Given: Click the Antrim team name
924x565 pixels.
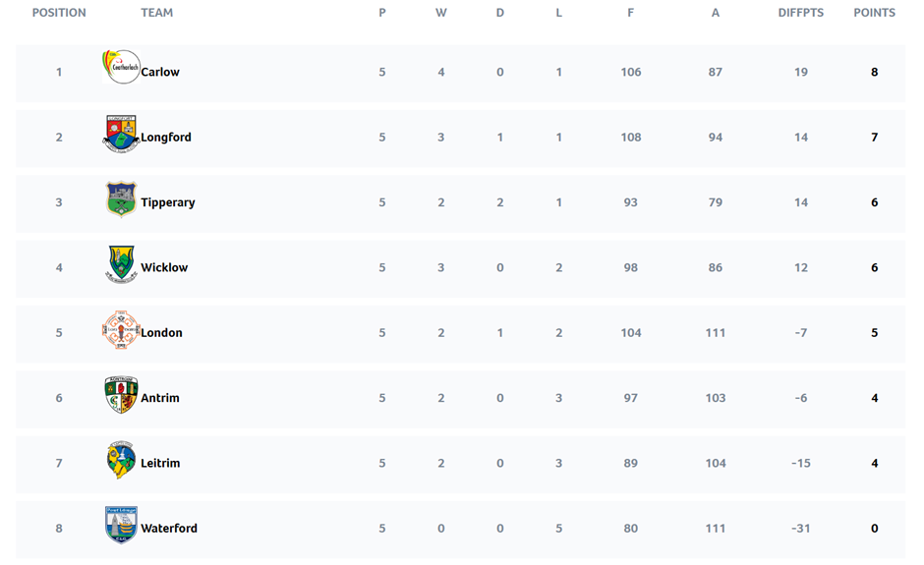Looking at the screenshot, I should coord(160,398).
